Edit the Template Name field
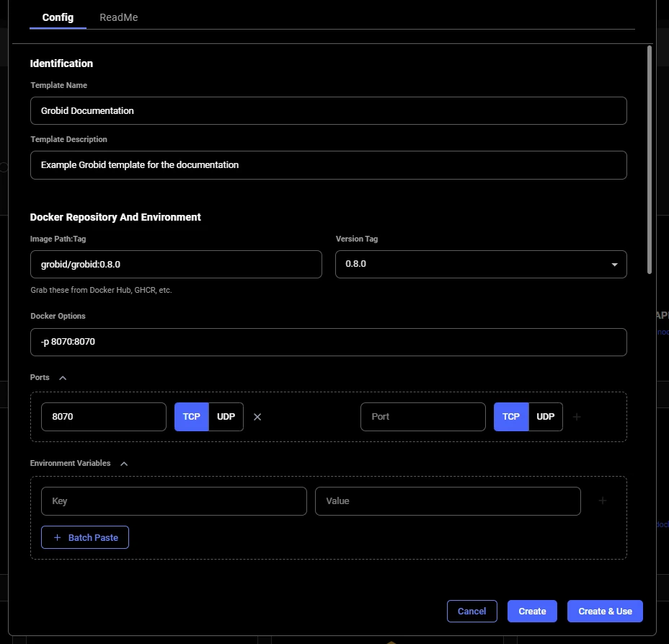 (328, 111)
